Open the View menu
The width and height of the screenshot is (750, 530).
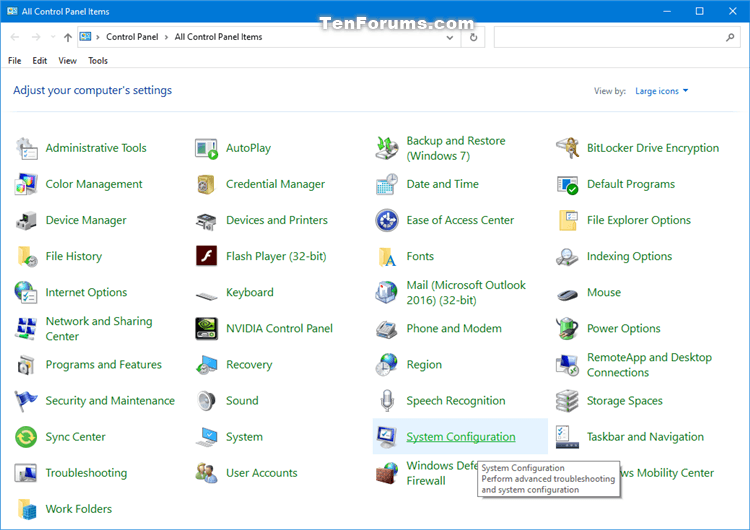pos(67,61)
